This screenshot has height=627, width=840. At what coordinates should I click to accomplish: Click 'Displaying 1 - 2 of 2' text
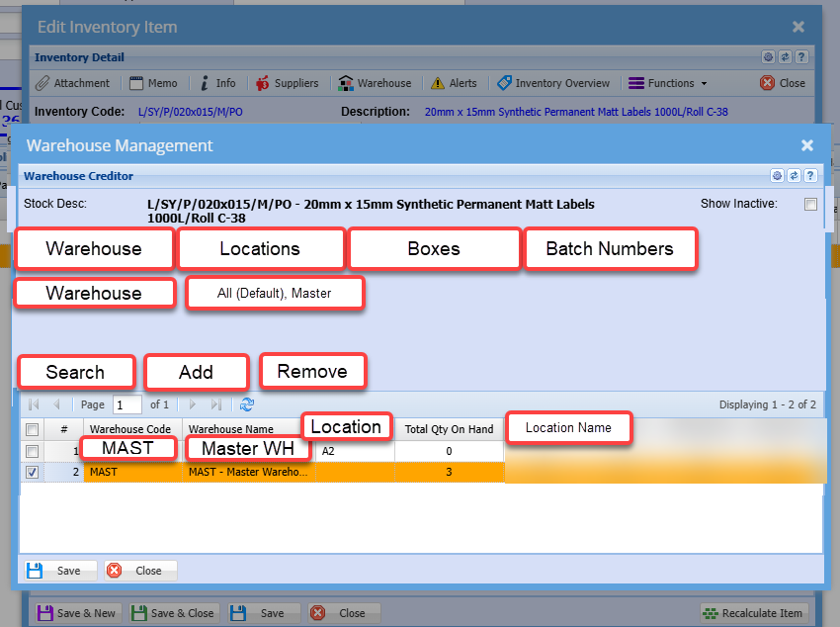click(767, 404)
